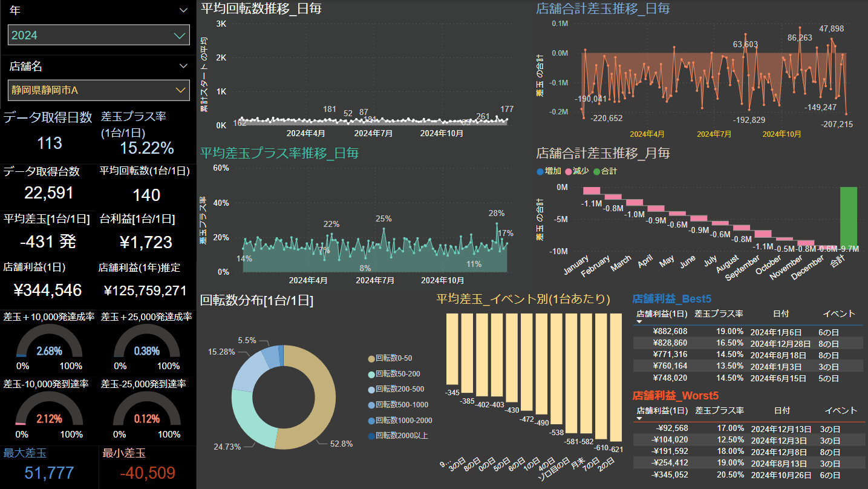This screenshot has width=868, height=489.
Task: Click sort arrow under Worst5 店舗利益(1日) header
Action: (x=639, y=418)
